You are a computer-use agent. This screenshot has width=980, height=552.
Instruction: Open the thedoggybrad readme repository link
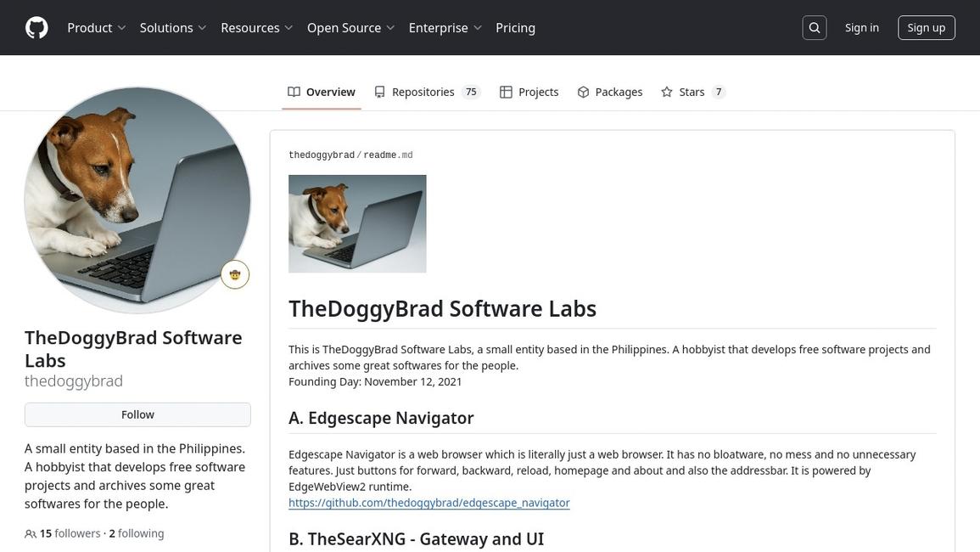click(x=322, y=155)
